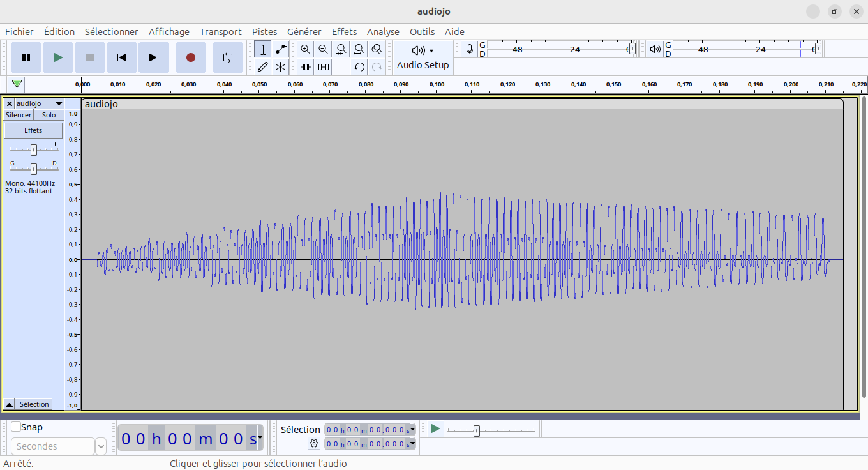Image resolution: width=868 pixels, height=470 pixels.
Task: Select the Envelope tool
Action: click(280, 50)
